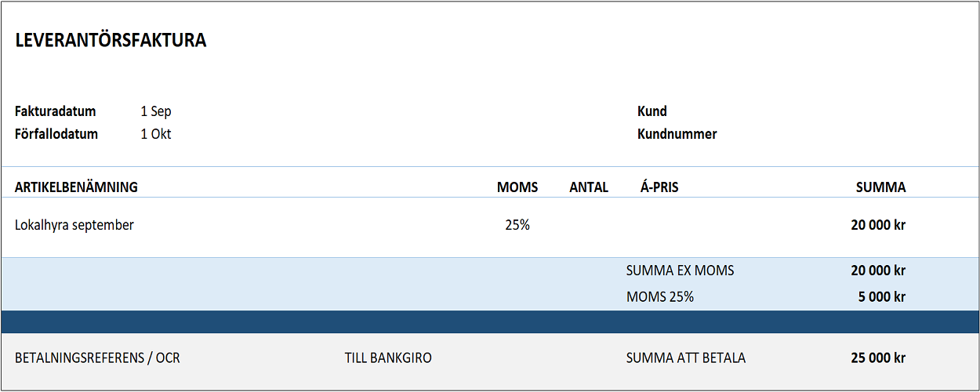This screenshot has width=980, height=392.
Task: Select the Fakturadatum label
Action: 55,111
